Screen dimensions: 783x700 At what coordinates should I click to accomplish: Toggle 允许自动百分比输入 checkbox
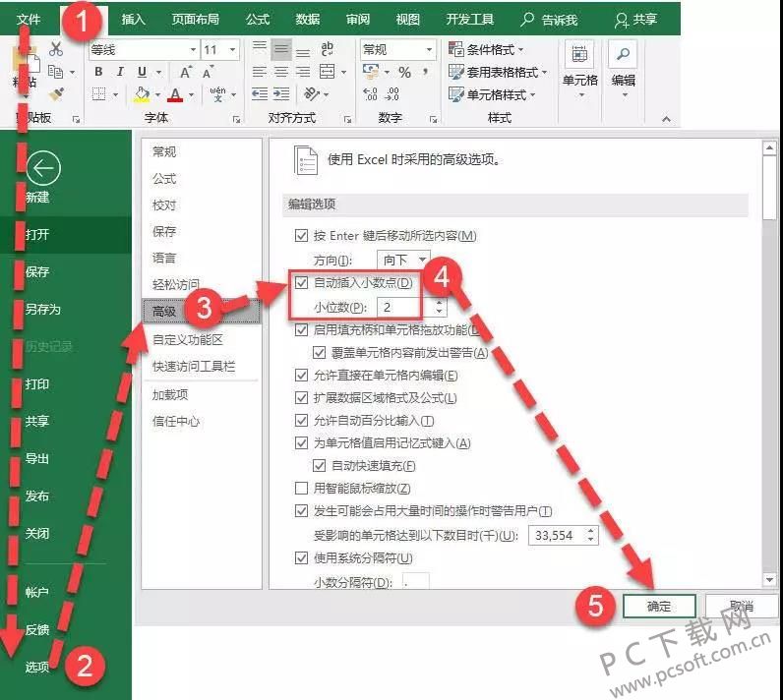301,420
